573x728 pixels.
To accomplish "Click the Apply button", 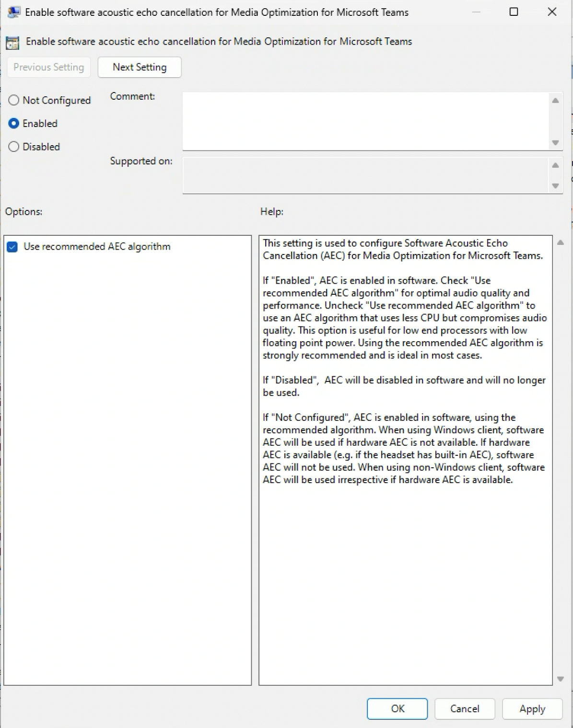I will coord(532,709).
